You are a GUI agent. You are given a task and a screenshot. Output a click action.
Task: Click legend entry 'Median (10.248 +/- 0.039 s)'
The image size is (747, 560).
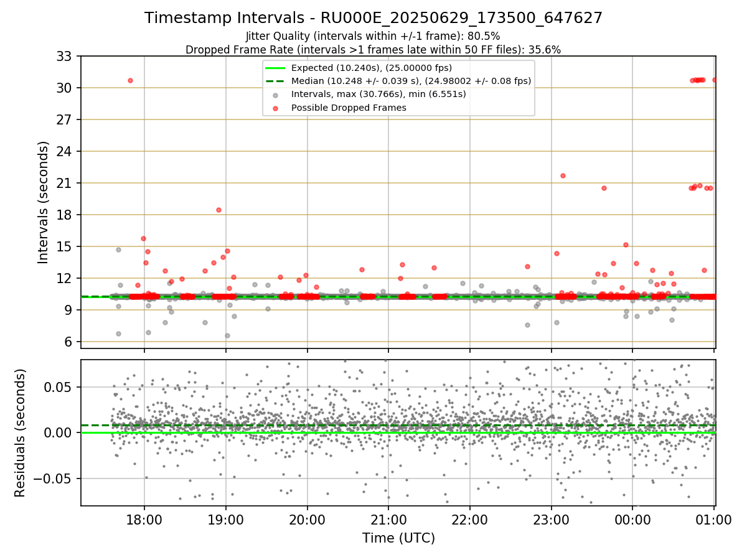pos(411,81)
